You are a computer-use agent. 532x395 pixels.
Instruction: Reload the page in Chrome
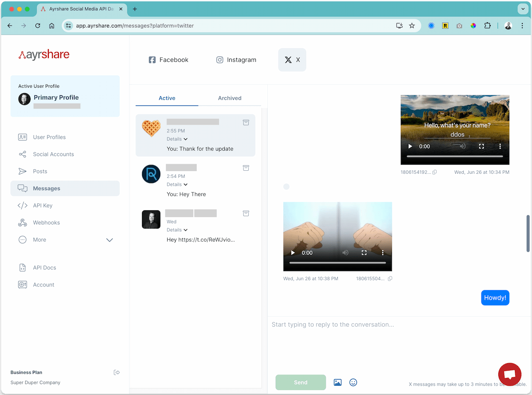pos(38,26)
